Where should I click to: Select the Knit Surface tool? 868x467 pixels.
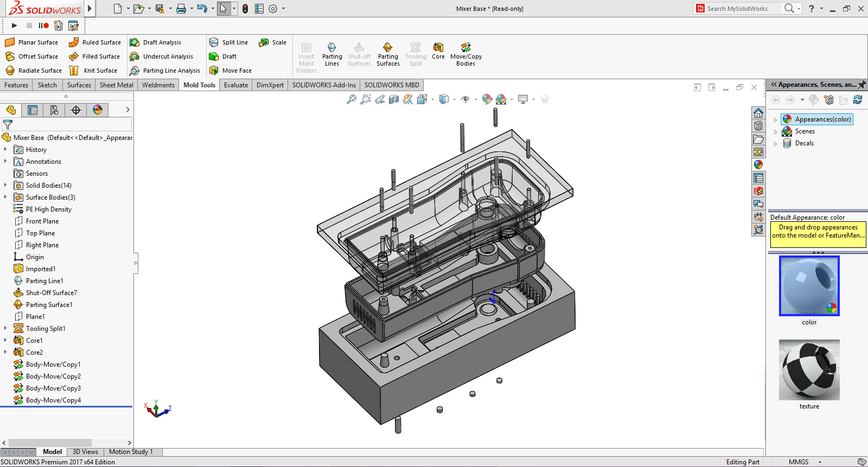[93, 71]
